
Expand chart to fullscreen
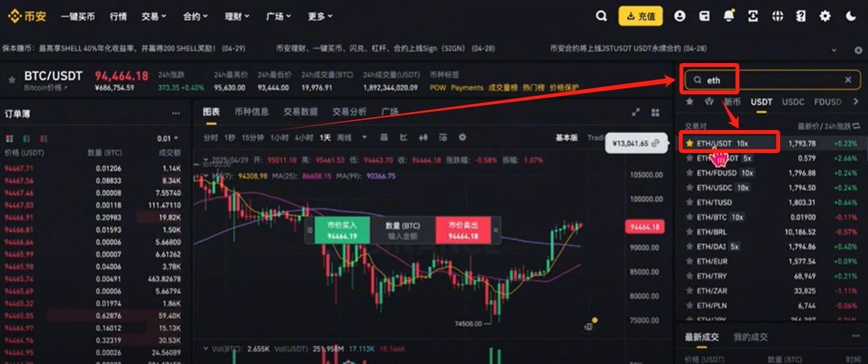coord(636,112)
